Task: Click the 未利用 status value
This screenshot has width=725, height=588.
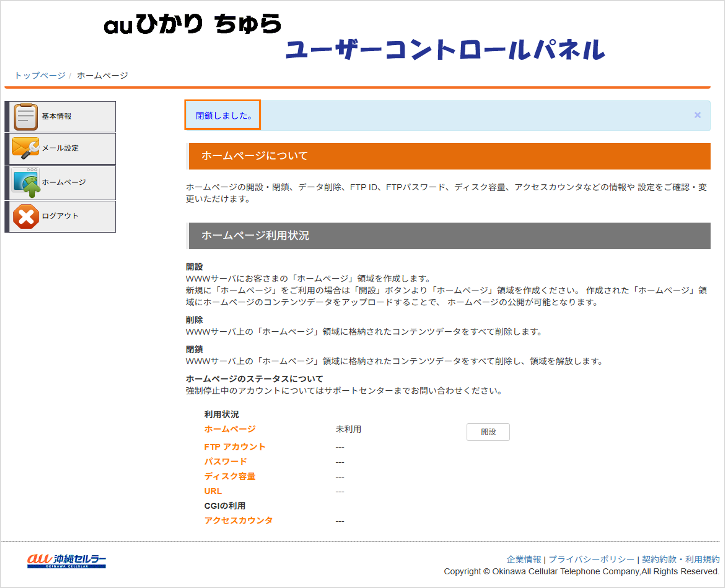Action: coord(348,429)
